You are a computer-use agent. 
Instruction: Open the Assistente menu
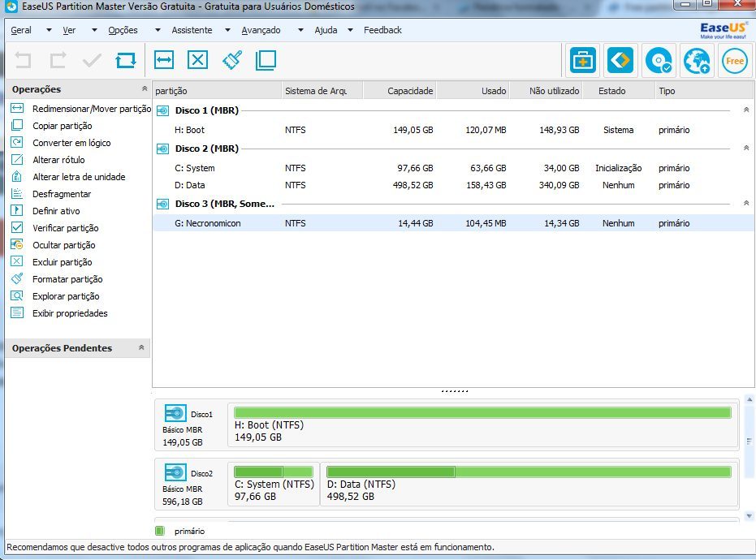(x=192, y=30)
